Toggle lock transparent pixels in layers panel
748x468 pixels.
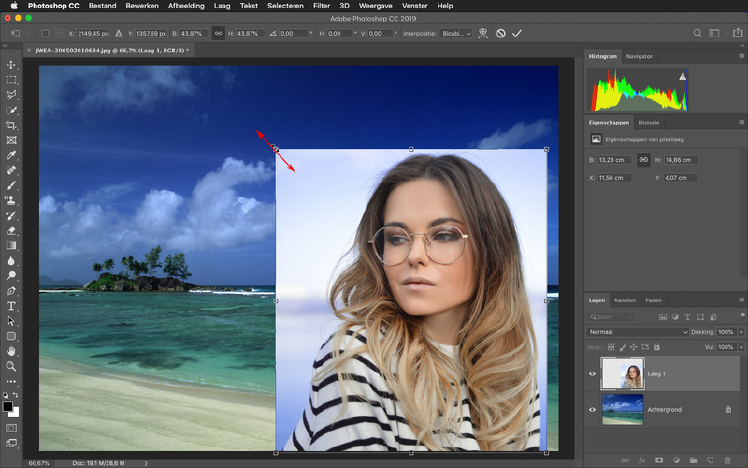611,347
